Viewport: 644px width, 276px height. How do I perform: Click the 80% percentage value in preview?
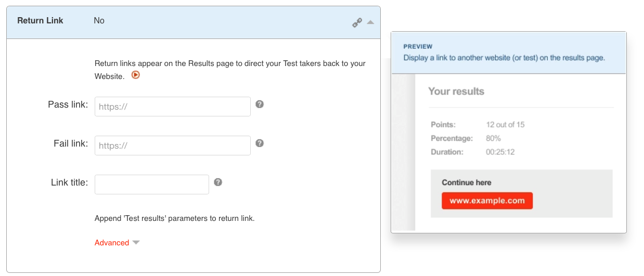point(493,138)
